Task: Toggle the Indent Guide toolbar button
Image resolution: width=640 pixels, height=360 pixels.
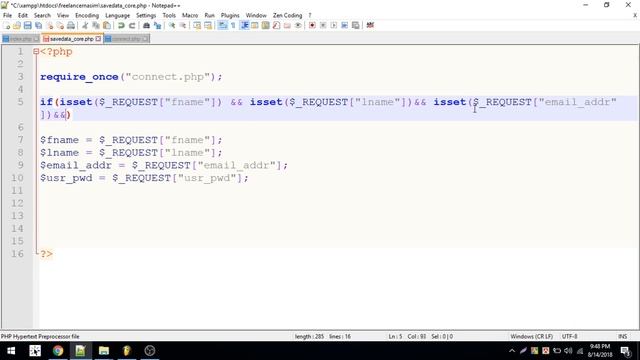Action: click(244, 25)
